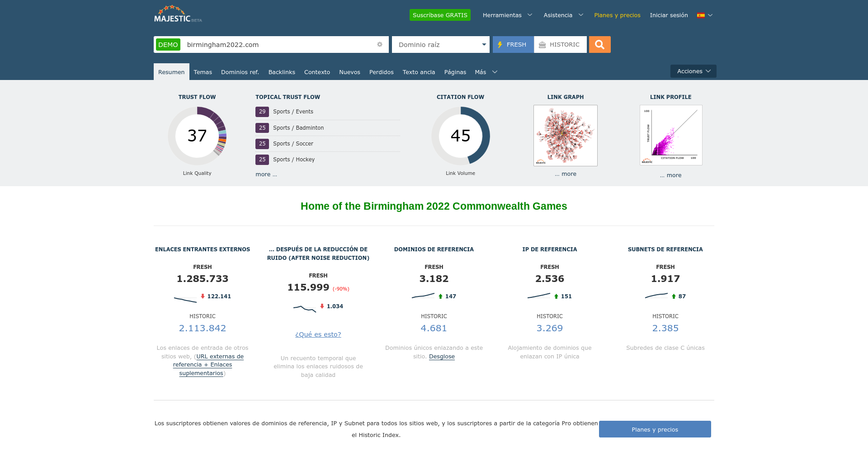This screenshot has height=456, width=868.
Task: Click historic referring IPs value 3.269
Action: (550, 328)
